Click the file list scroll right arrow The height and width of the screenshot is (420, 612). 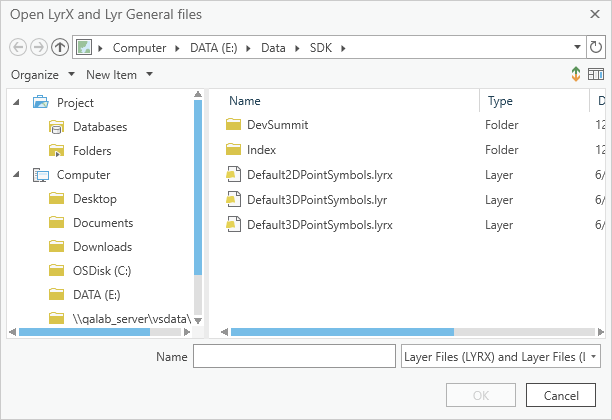point(601,332)
